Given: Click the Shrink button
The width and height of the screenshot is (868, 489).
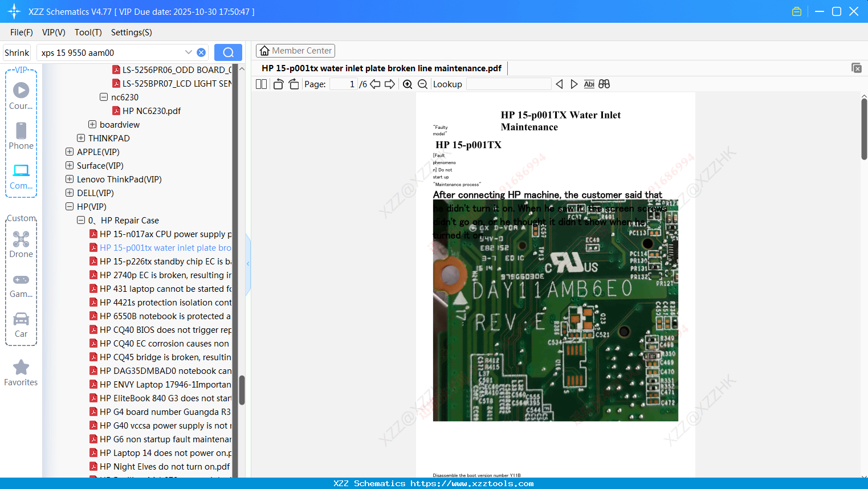Looking at the screenshot, I should tap(17, 52).
